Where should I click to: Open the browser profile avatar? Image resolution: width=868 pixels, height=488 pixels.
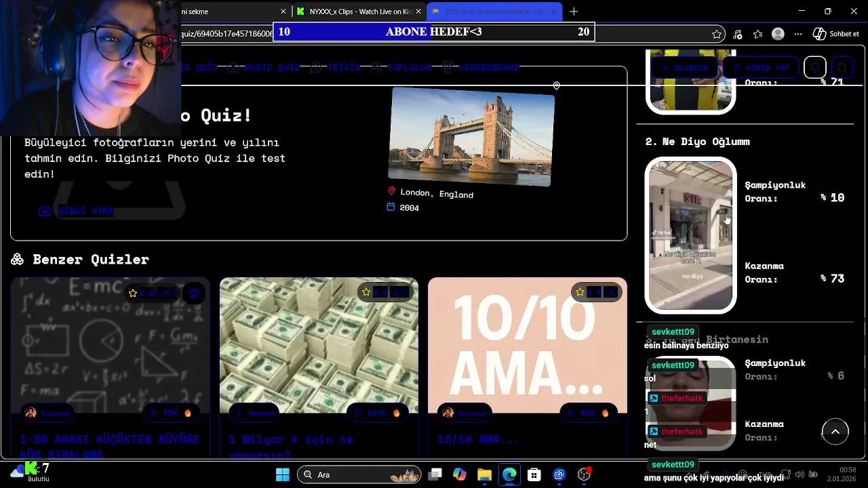[x=778, y=34]
